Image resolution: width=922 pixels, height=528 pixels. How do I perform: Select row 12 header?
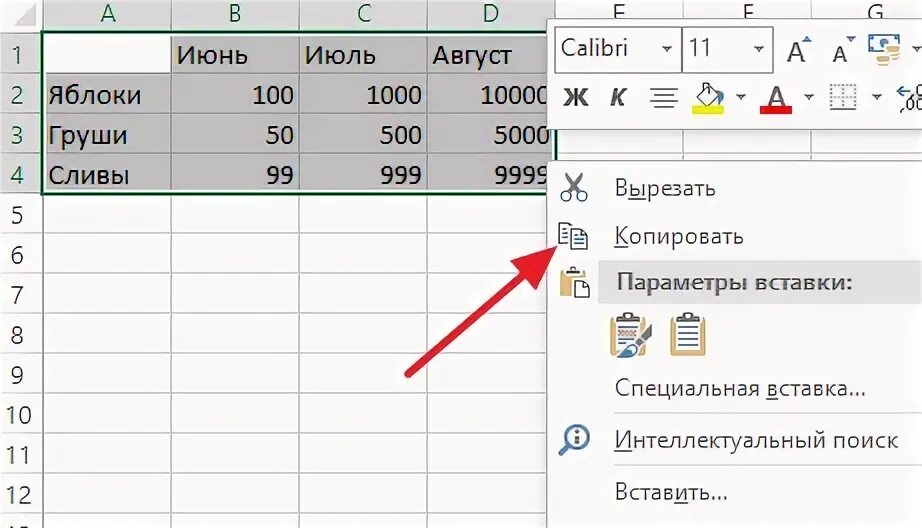(x=21, y=494)
